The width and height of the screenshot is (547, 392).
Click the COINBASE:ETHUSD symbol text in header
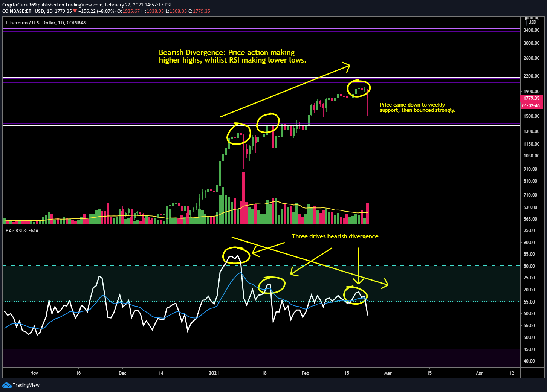coord(23,11)
